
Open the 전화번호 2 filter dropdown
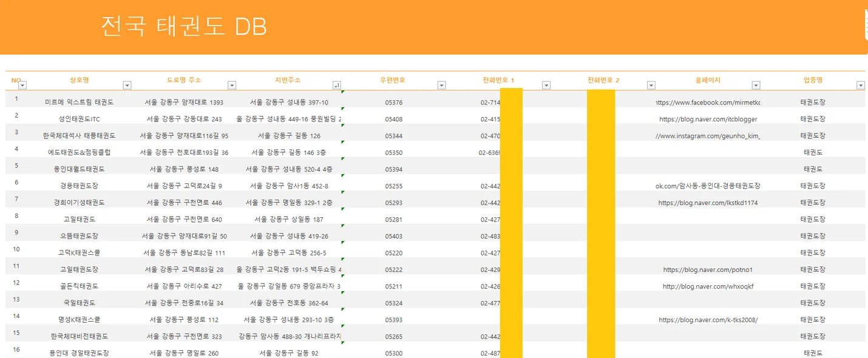tap(651, 85)
